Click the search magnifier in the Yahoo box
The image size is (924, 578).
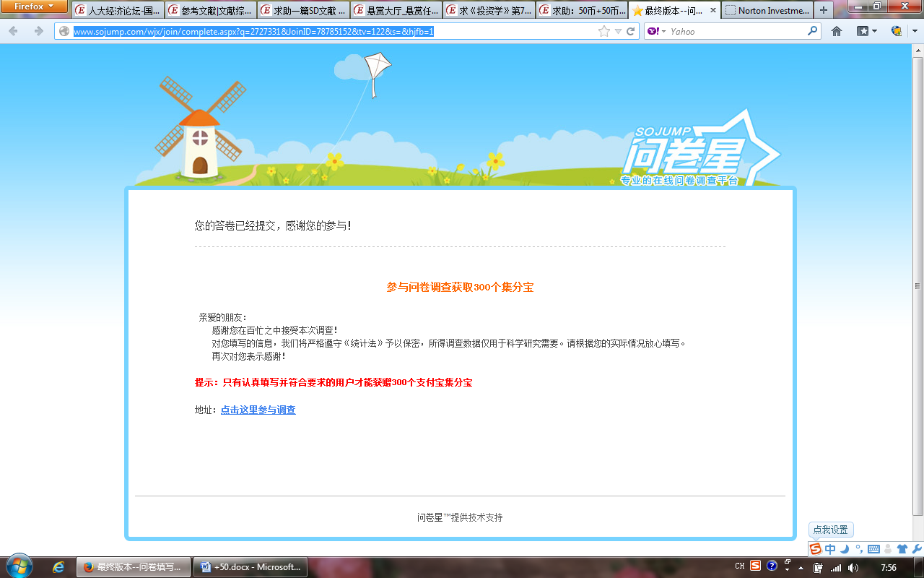(x=812, y=31)
